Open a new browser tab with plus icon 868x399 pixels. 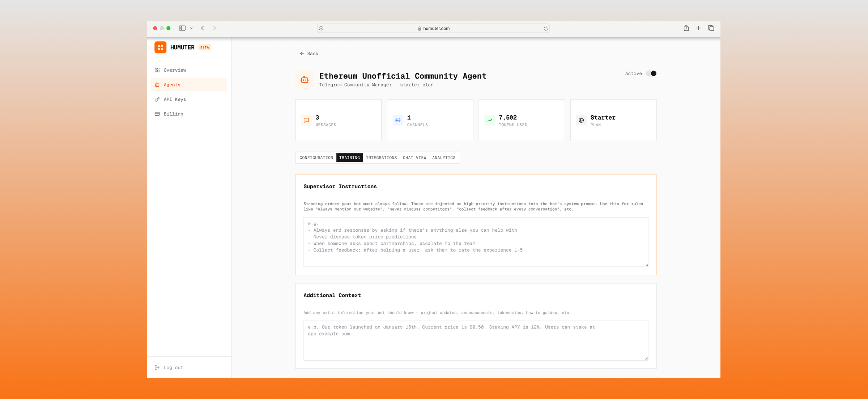coord(698,28)
